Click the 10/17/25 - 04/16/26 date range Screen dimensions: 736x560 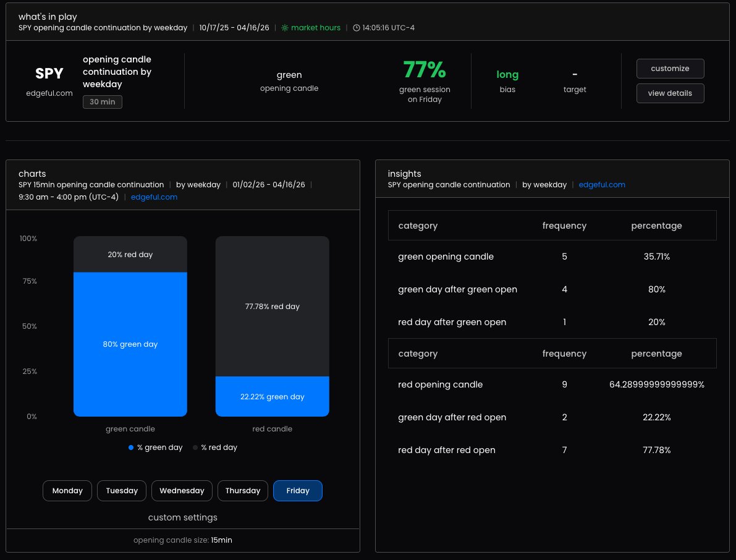pos(234,28)
